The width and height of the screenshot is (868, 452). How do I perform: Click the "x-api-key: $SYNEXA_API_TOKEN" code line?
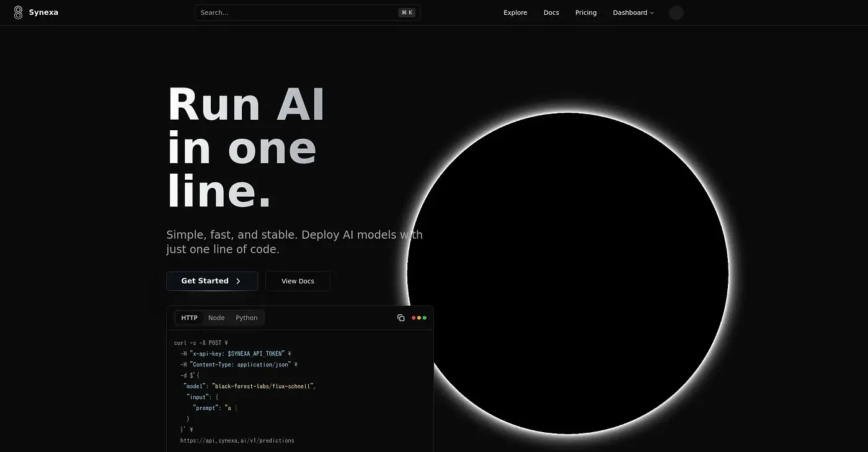tap(236, 353)
